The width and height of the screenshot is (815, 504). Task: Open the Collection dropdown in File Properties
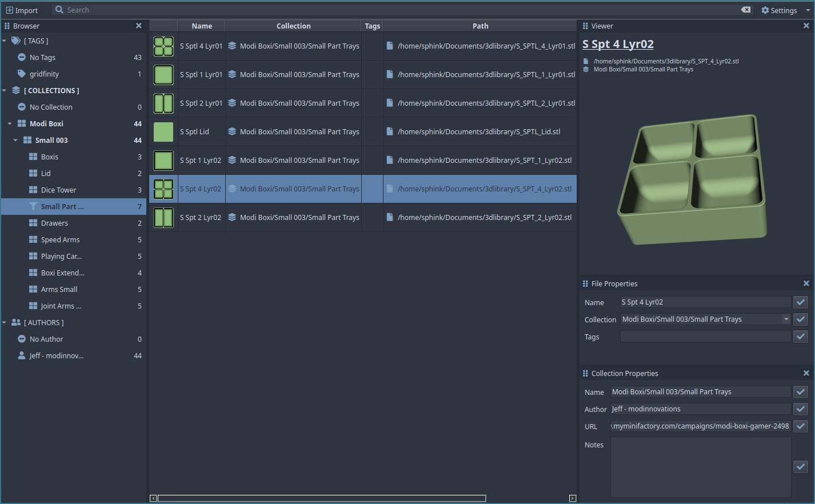point(786,319)
